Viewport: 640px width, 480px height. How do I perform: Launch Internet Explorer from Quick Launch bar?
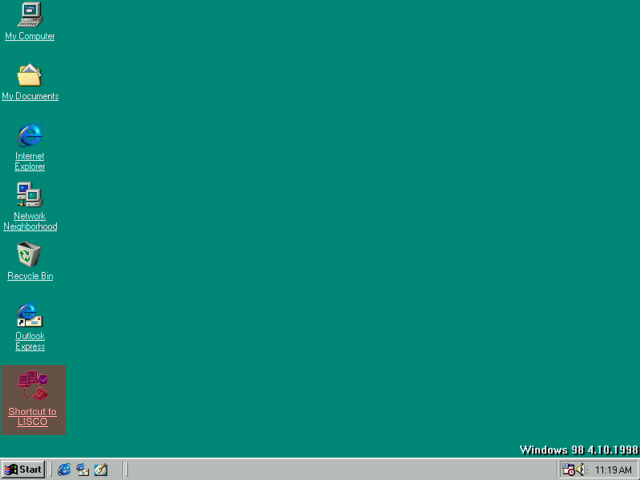pyautogui.click(x=65, y=469)
